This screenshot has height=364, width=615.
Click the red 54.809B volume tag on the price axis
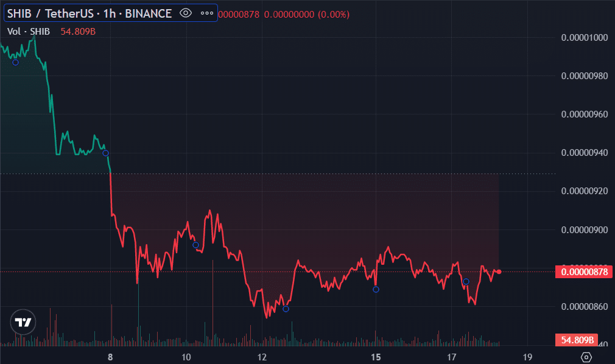tap(577, 340)
